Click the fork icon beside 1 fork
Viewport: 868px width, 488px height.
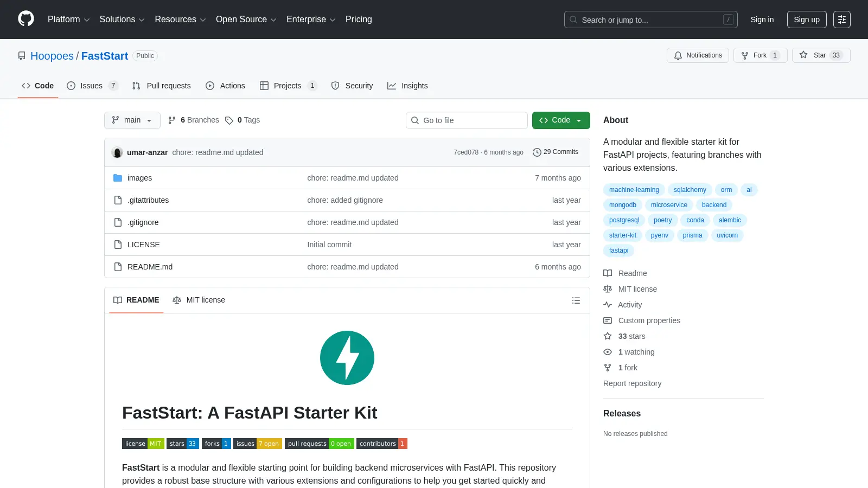[608, 368]
